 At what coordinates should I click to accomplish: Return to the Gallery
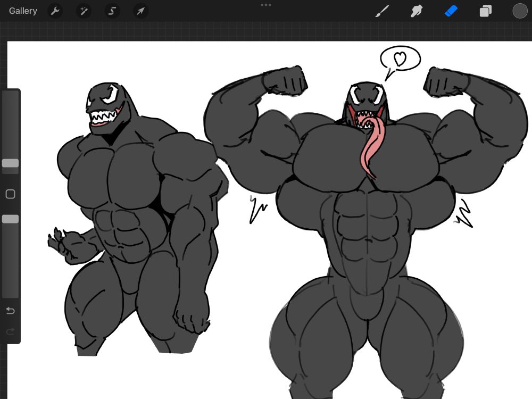tap(23, 11)
